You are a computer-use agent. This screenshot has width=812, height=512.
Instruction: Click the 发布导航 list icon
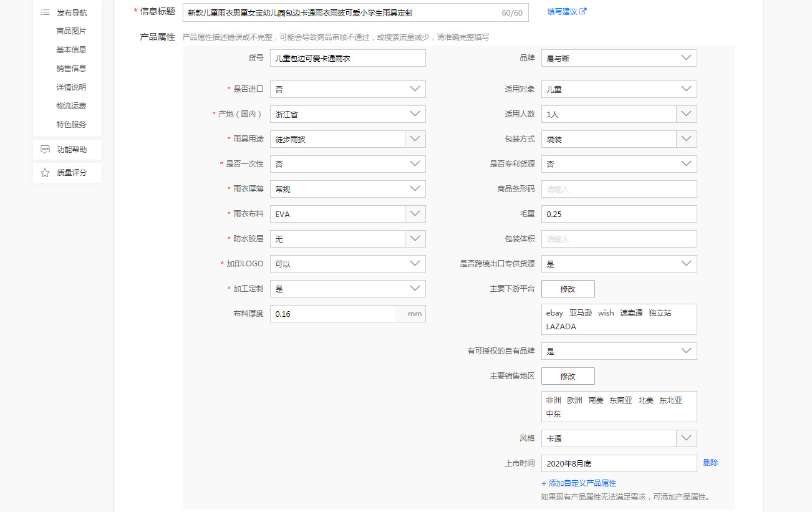(x=45, y=12)
